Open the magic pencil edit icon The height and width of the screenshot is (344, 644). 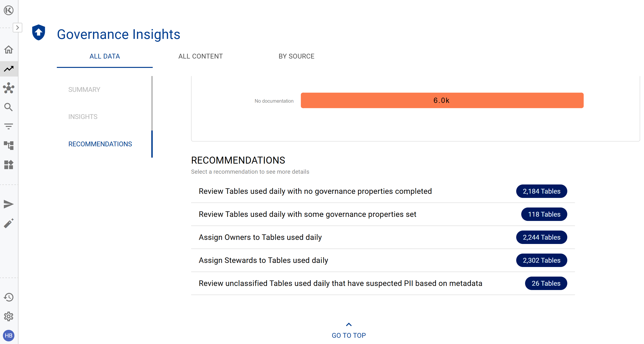tap(9, 223)
